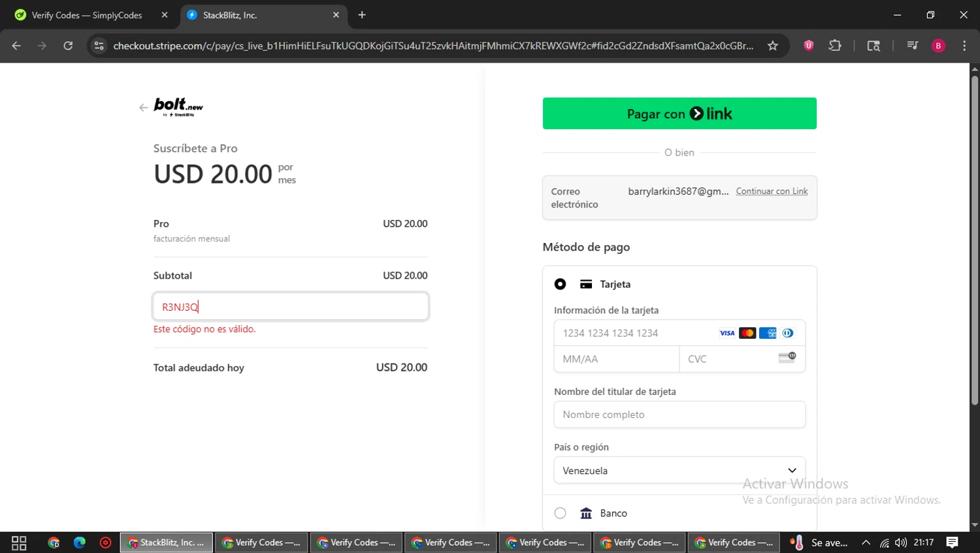Viewport: 980px width, 553px height.
Task: Show hidden system tray icons
Action: (866, 543)
